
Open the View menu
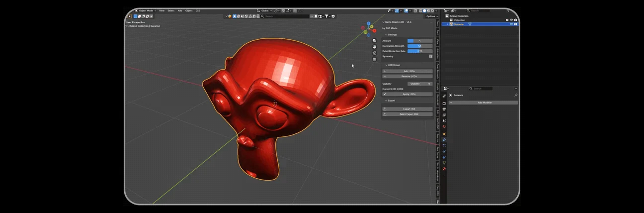click(161, 10)
